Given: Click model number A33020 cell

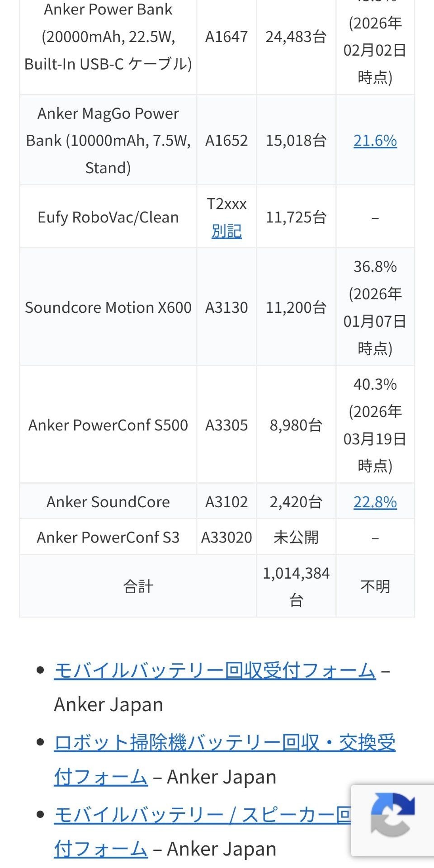Looking at the screenshot, I should [226, 537].
